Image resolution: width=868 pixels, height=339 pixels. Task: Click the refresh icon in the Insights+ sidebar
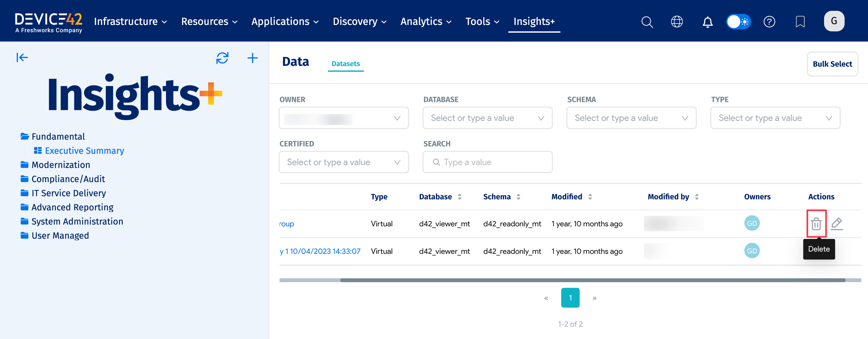(x=222, y=58)
